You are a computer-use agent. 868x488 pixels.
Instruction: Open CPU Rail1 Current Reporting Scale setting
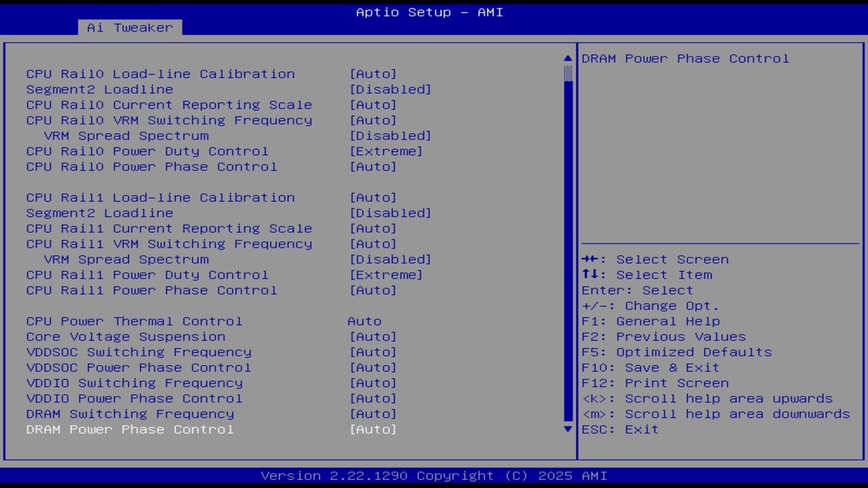pos(169,228)
